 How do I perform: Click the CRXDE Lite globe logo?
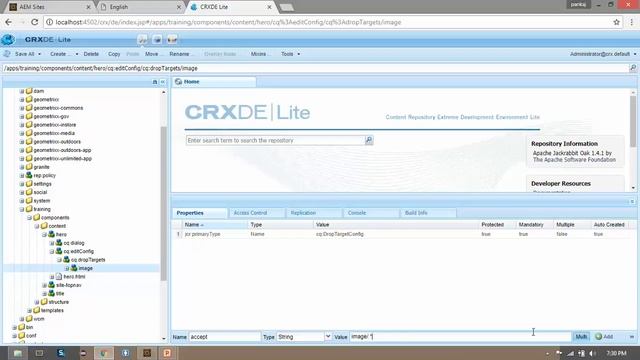pyautogui.click(x=8, y=40)
